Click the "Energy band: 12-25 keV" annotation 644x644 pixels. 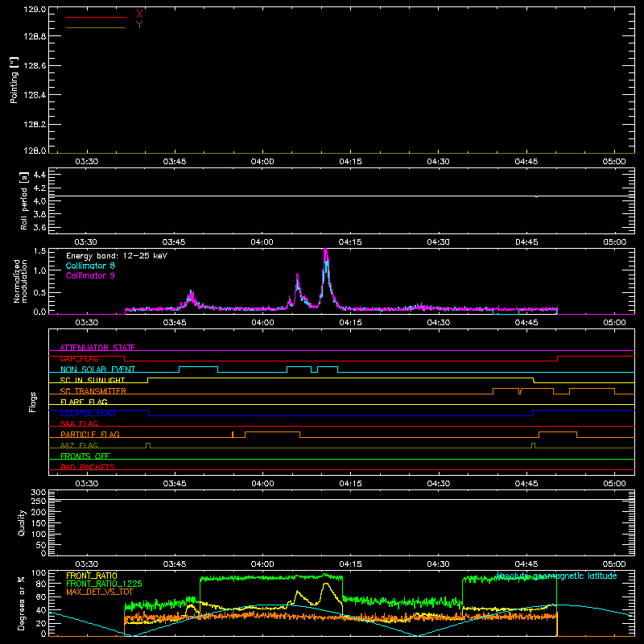pyautogui.click(x=117, y=256)
